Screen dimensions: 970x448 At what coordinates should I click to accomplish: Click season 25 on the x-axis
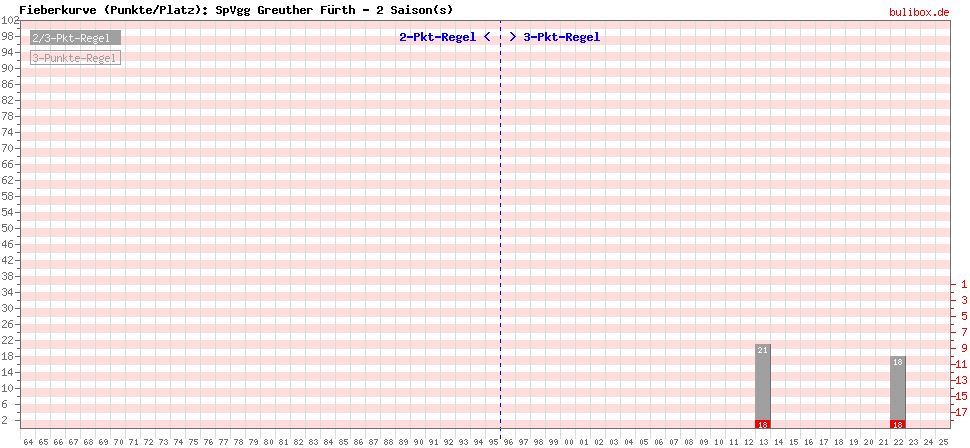pos(943,442)
